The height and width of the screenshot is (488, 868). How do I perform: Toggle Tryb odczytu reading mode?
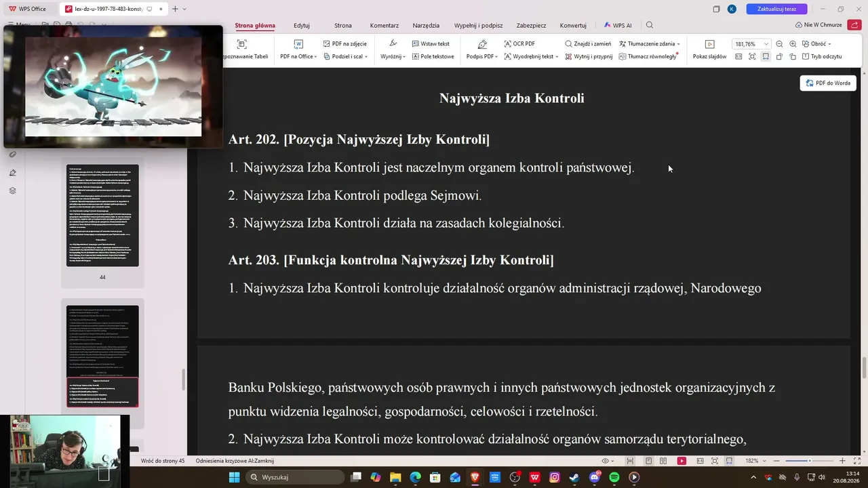(x=822, y=56)
